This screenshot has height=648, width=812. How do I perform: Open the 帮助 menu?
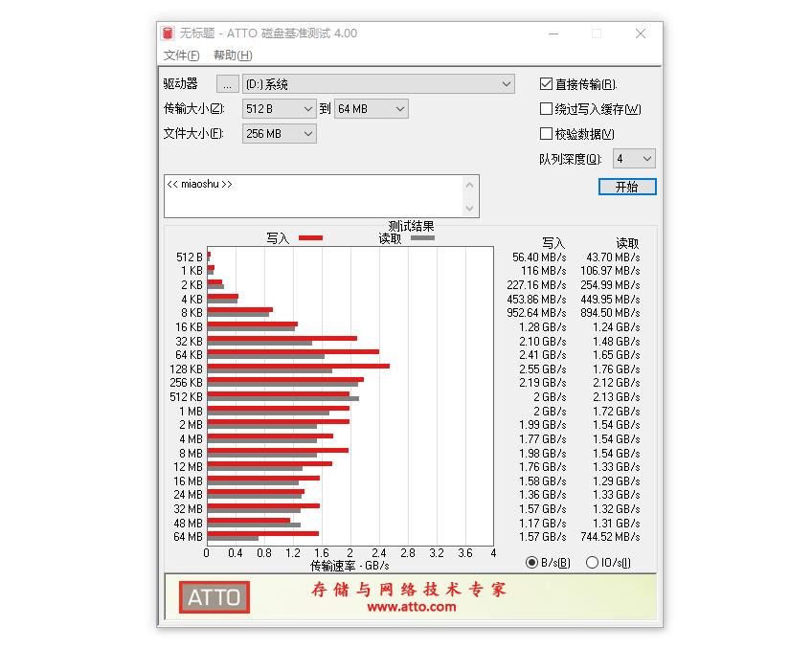[230, 56]
